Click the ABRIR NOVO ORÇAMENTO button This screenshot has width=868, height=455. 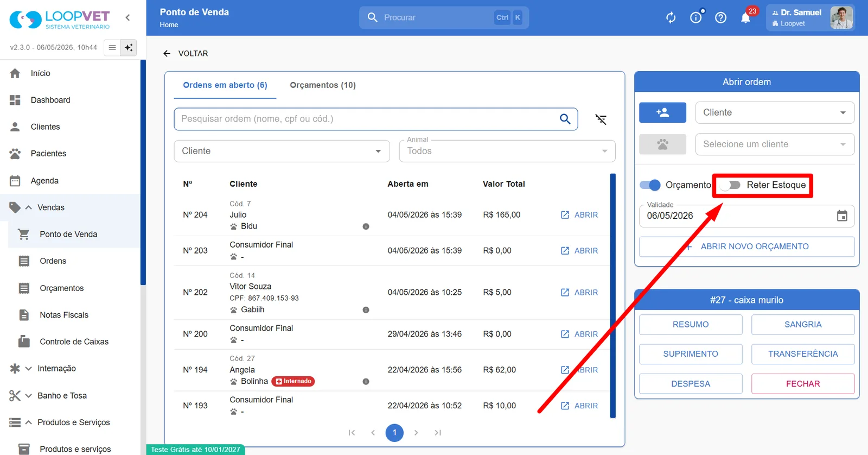point(747,247)
